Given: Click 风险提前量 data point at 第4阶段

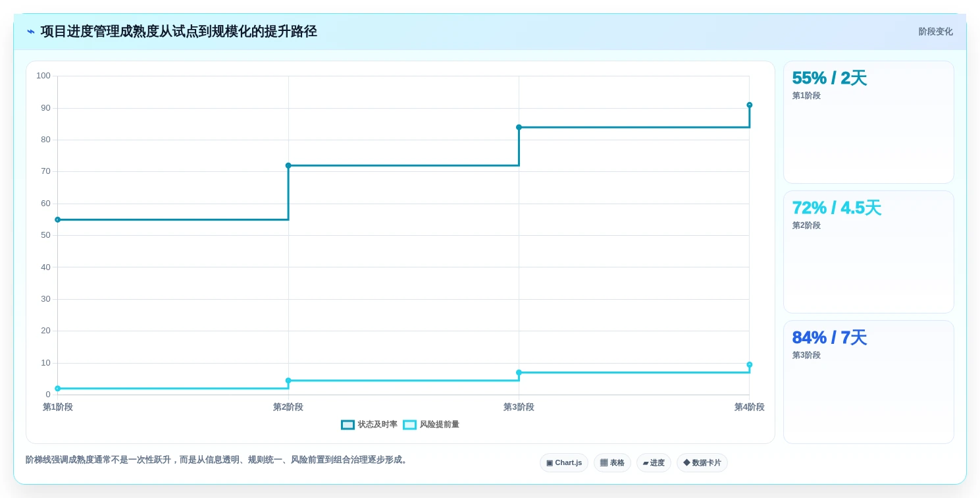Looking at the screenshot, I should (750, 365).
